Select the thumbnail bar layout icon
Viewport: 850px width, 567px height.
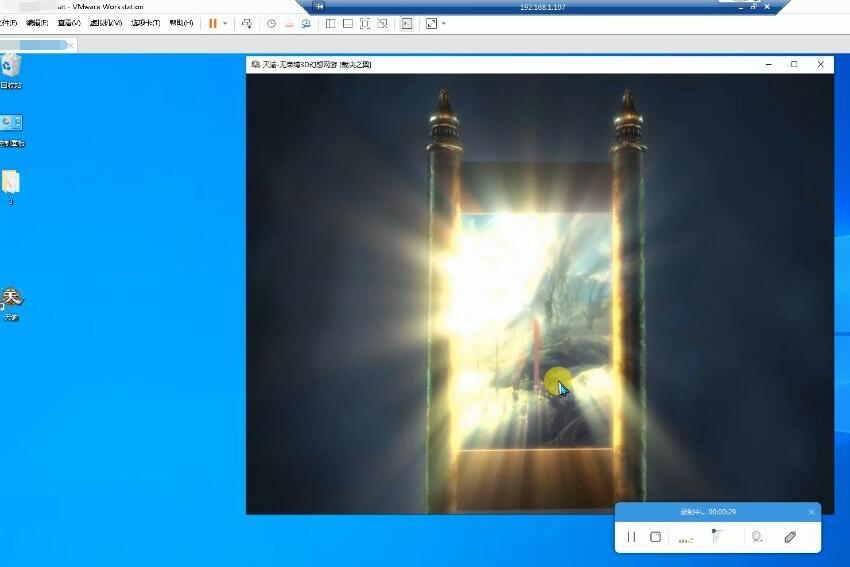347,23
